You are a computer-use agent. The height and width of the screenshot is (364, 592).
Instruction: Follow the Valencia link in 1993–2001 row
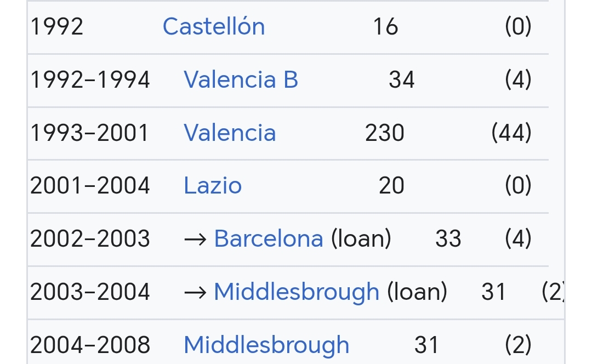(230, 133)
